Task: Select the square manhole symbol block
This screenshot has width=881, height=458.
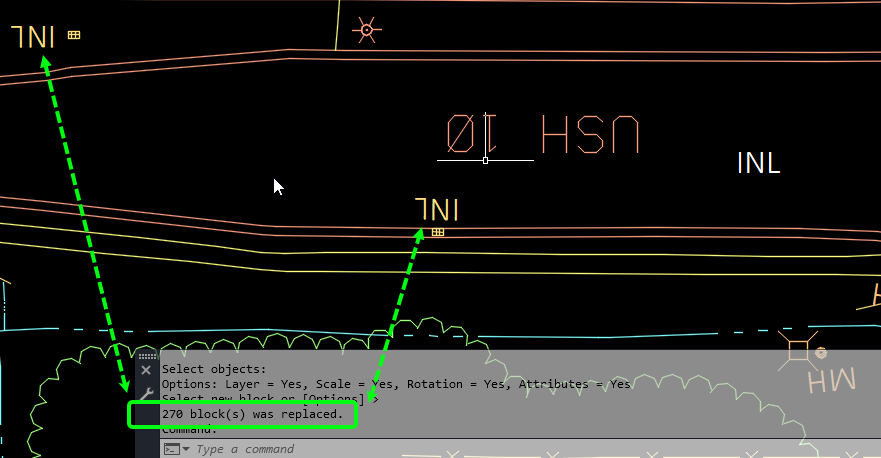Action: [x=798, y=351]
